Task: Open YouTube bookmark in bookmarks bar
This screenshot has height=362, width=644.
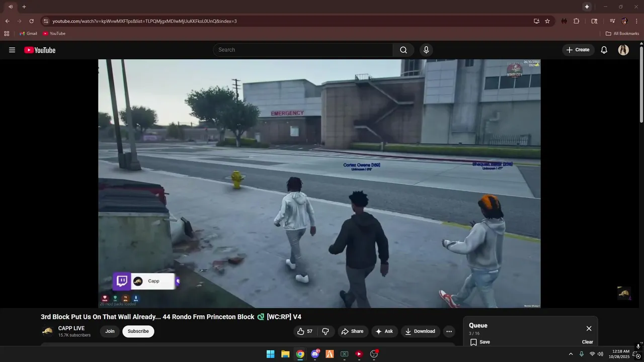Action: pyautogui.click(x=54, y=34)
